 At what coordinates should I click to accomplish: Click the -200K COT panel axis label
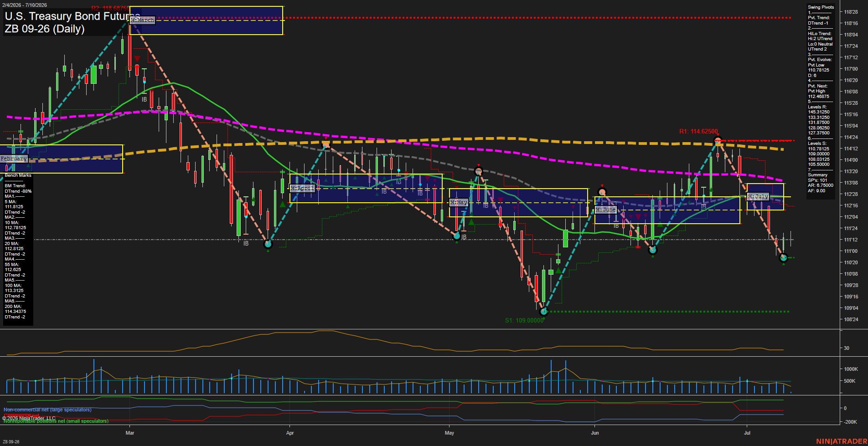point(850,422)
